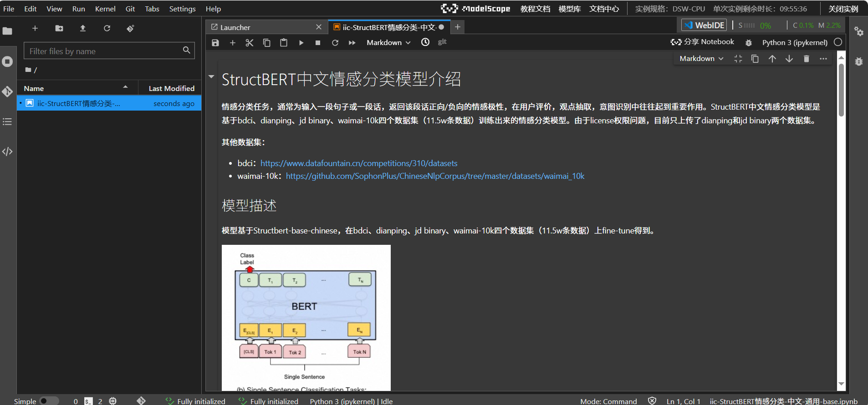Create a new launcher with plus icon
Screen dimensions: 868x405
tap(35, 28)
